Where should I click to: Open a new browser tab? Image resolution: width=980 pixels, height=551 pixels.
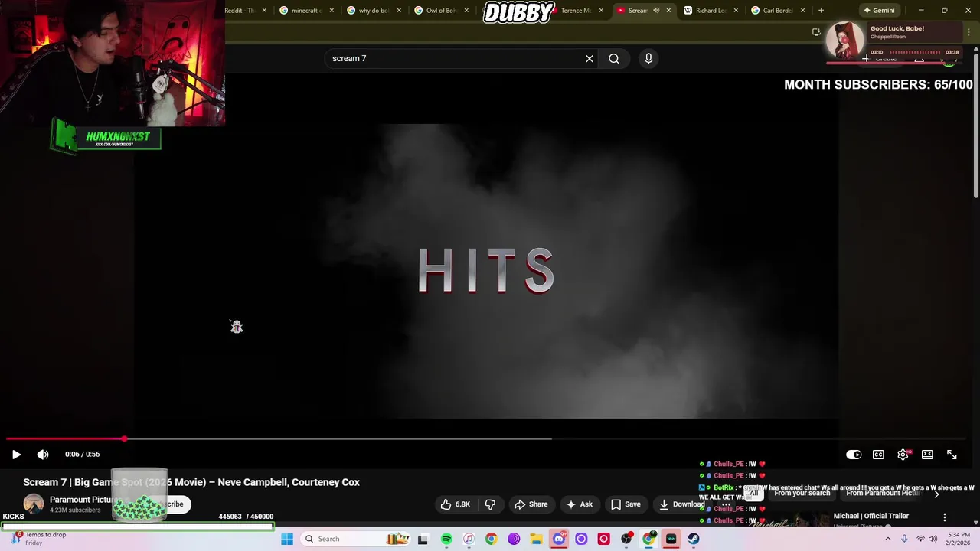pyautogui.click(x=821, y=11)
